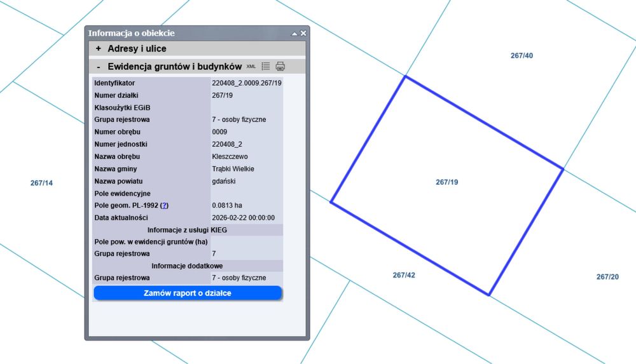Export parcel data via XML icon
The image size is (636, 364).
click(x=251, y=67)
